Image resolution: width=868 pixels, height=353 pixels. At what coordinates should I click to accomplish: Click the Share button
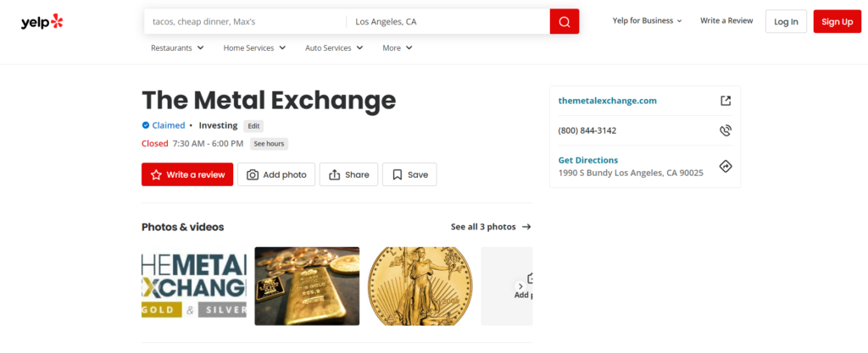[x=348, y=174]
